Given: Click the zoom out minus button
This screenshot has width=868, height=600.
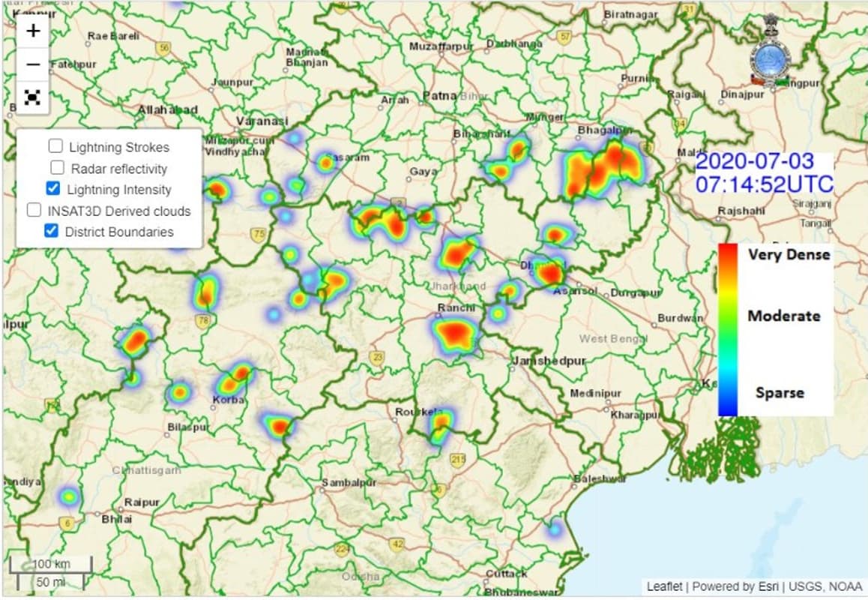Looking at the screenshot, I should [x=33, y=64].
